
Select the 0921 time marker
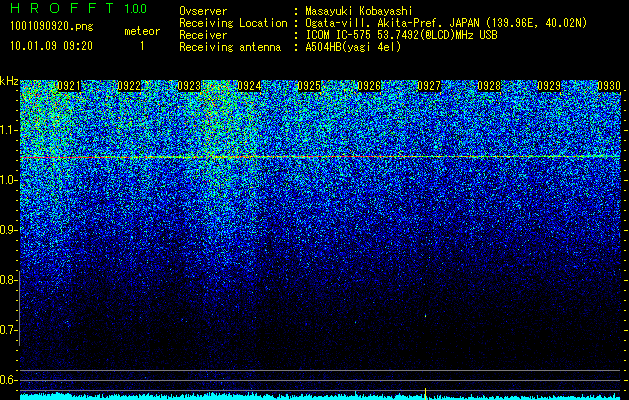click(69, 86)
